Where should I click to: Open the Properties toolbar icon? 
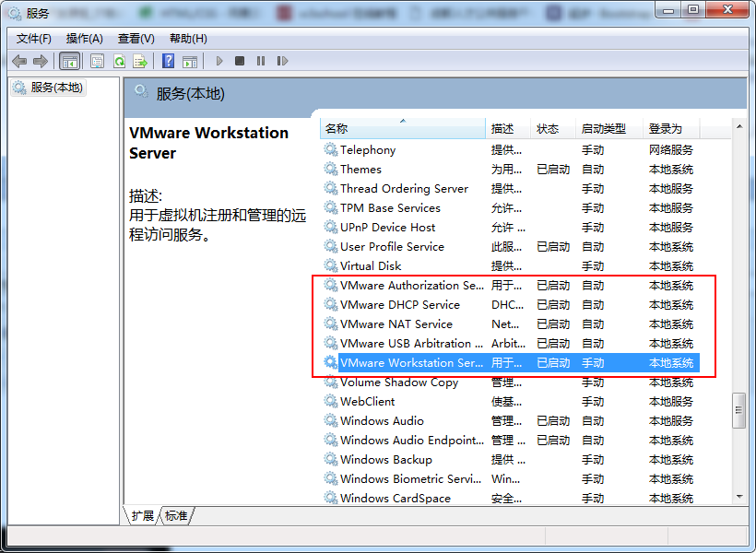98,61
